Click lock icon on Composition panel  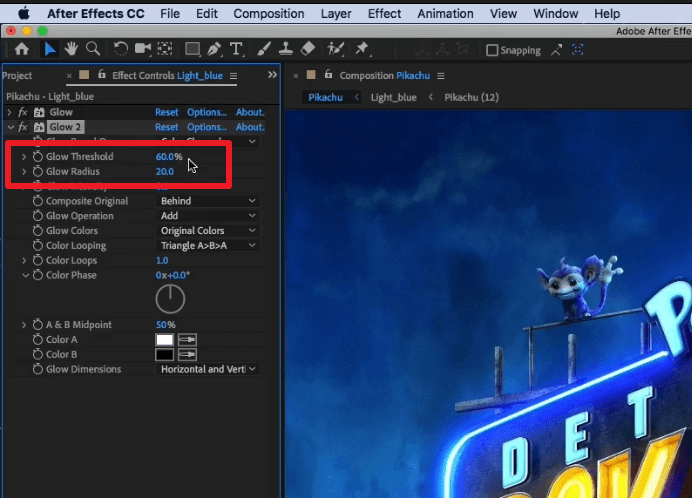tap(328, 75)
